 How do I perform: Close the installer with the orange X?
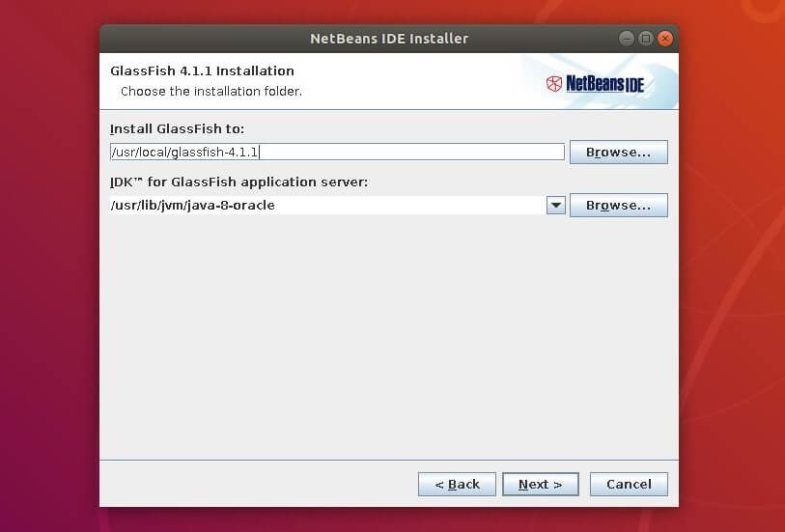(x=665, y=39)
